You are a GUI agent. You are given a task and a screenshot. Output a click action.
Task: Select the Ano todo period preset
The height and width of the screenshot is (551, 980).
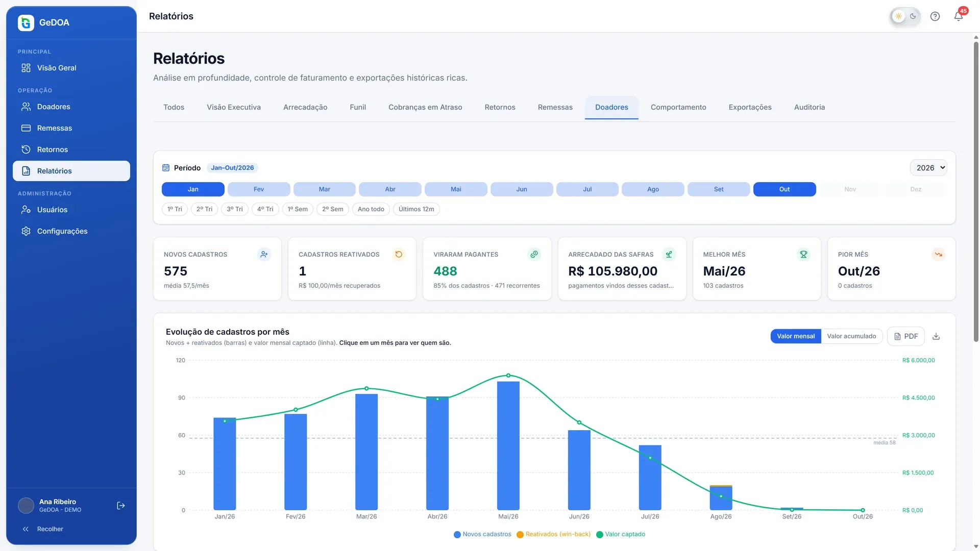tap(371, 209)
